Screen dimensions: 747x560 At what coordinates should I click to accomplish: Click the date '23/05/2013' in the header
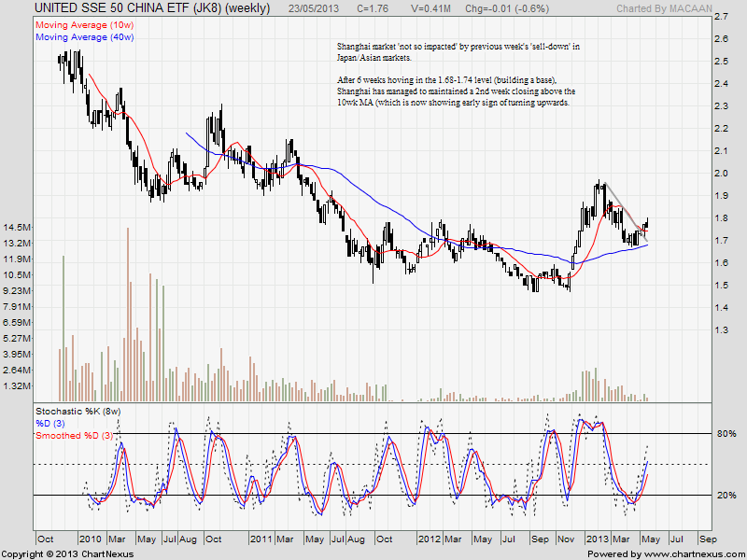point(314,9)
